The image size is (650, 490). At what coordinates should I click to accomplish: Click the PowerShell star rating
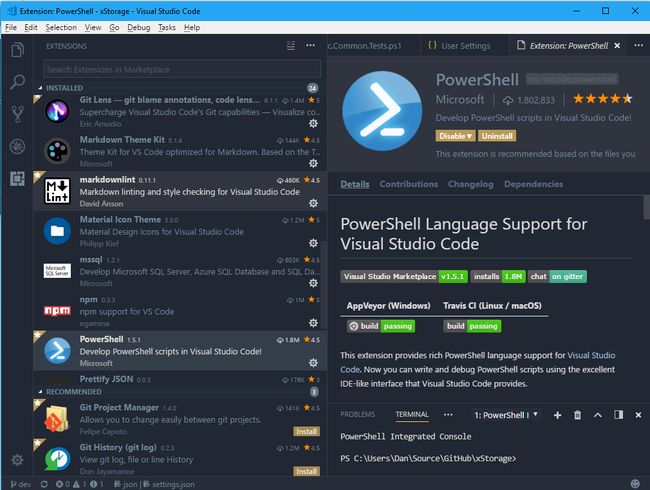click(x=603, y=99)
